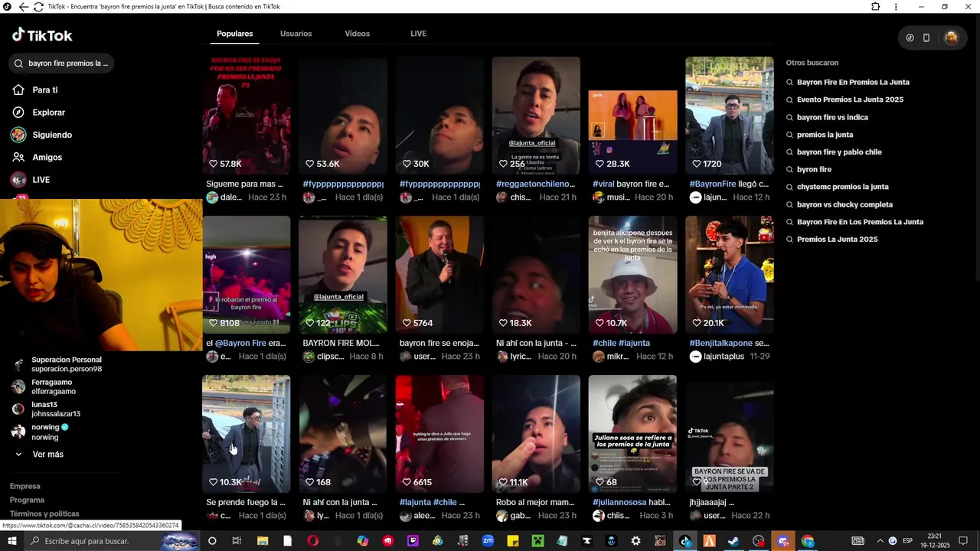
Task: Open browser extensions puzzle icon
Action: click(875, 7)
